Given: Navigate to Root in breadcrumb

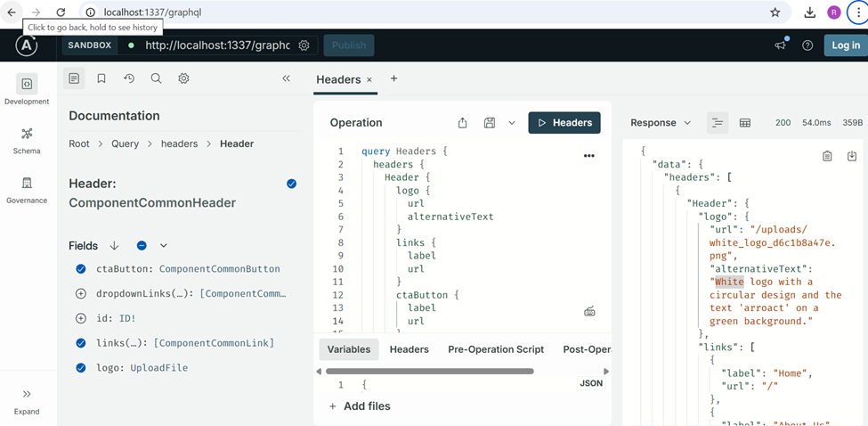Looking at the screenshot, I should [x=79, y=144].
